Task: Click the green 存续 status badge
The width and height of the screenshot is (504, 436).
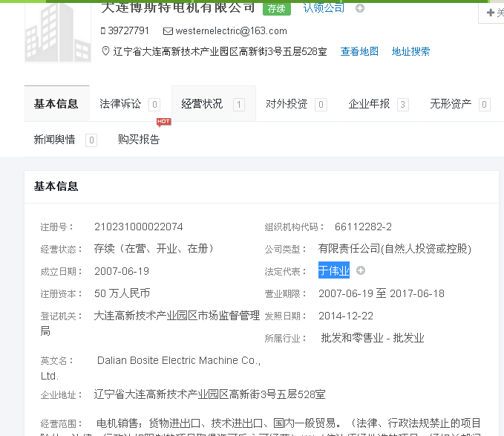Action: tap(276, 9)
